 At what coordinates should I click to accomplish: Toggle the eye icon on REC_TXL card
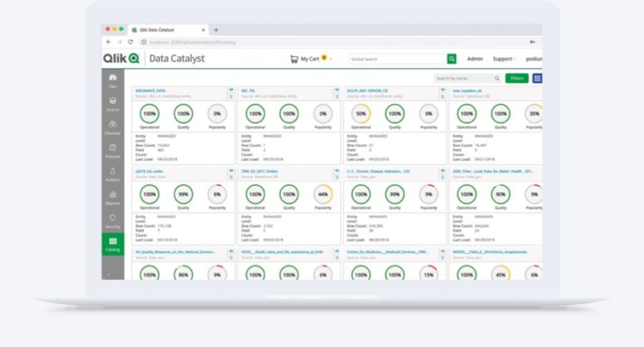(x=337, y=89)
